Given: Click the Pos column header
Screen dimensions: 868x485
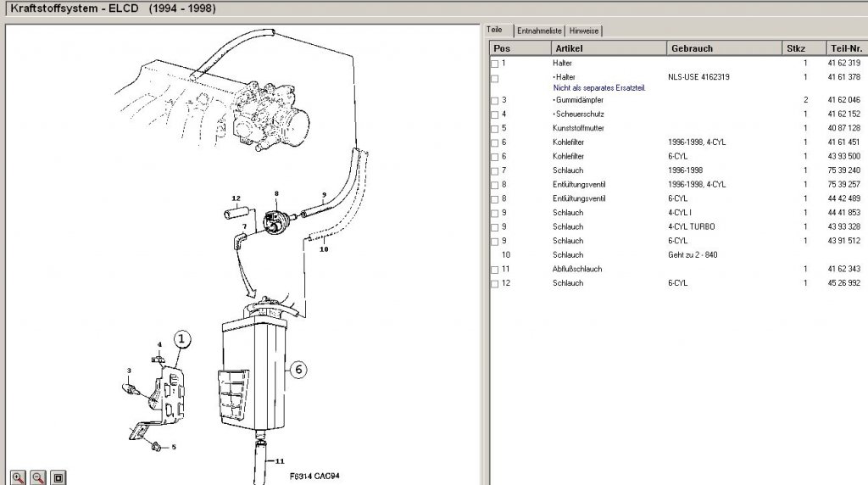Looking at the screenshot, I should point(520,48).
